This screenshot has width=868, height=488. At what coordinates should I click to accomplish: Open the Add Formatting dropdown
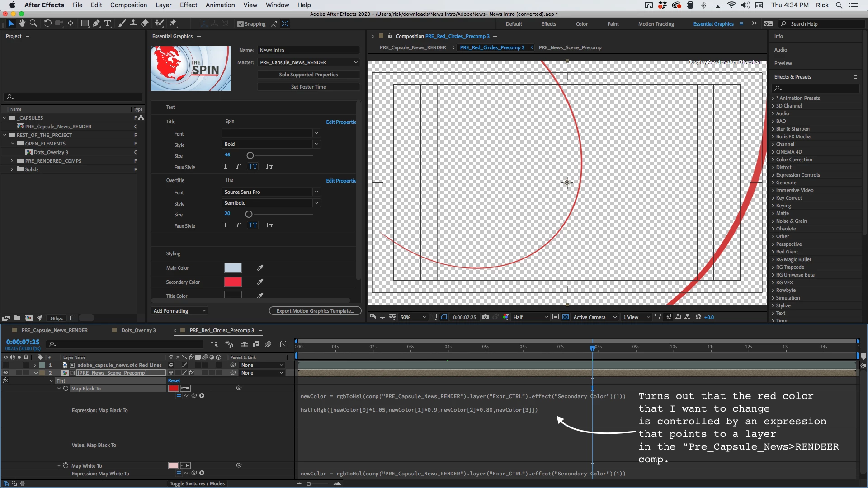click(179, 311)
